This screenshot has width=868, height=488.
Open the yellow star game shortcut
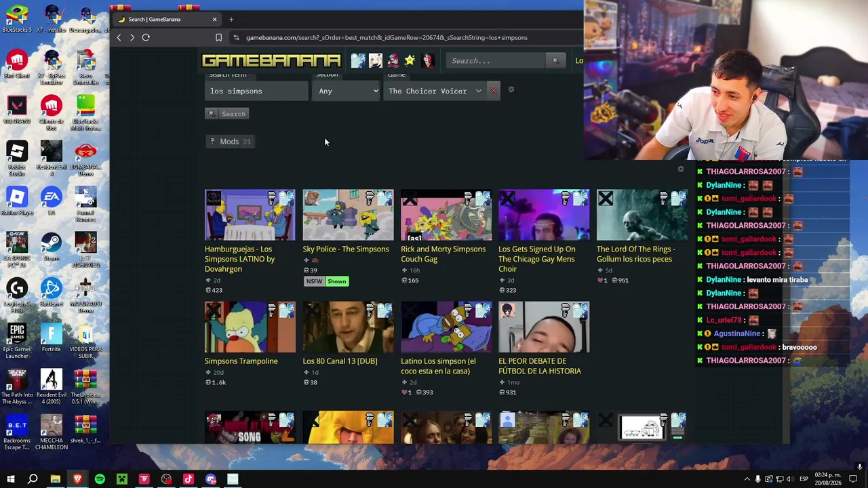pyautogui.click(x=410, y=60)
